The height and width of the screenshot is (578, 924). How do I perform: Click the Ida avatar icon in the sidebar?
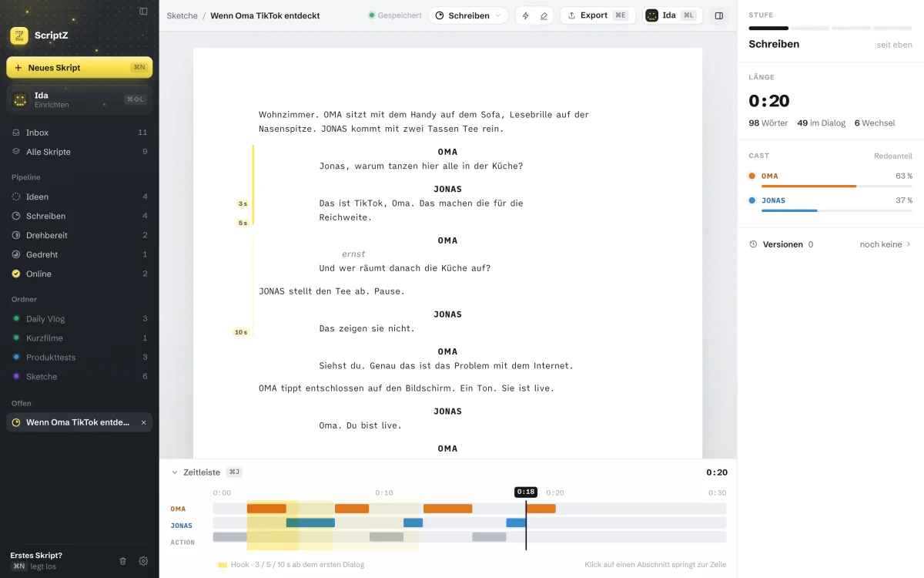click(20, 100)
